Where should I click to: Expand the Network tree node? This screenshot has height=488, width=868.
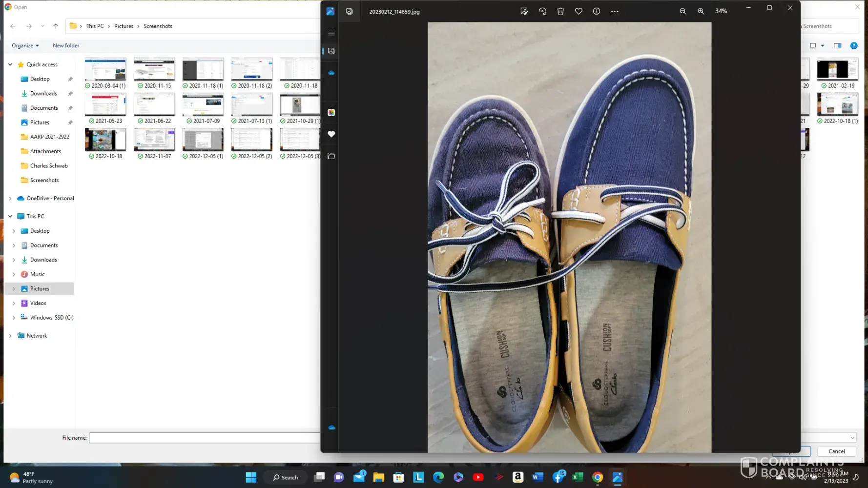coord(10,336)
